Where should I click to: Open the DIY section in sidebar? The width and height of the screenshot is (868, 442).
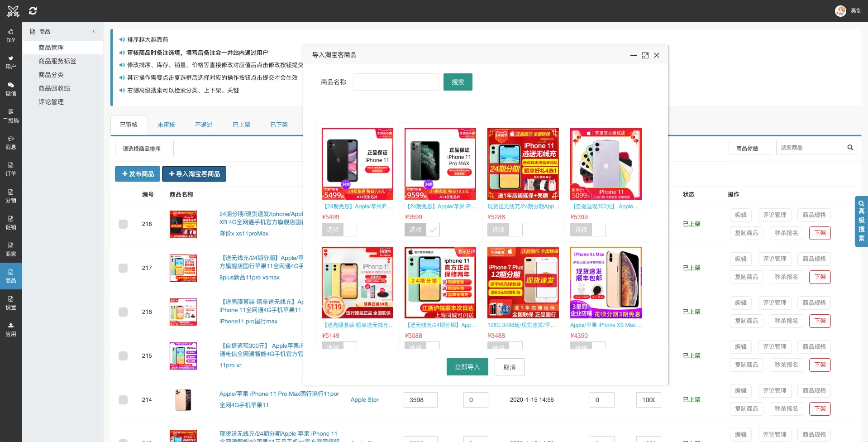click(x=11, y=36)
